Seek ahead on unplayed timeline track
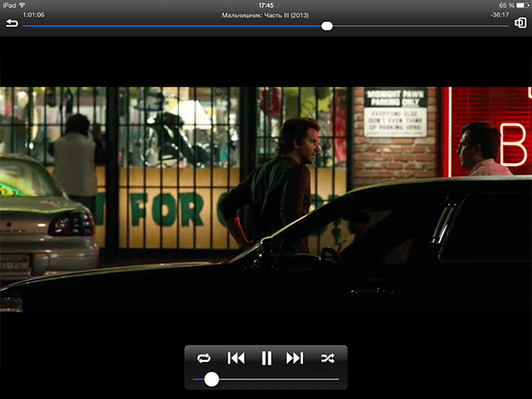 421,26
